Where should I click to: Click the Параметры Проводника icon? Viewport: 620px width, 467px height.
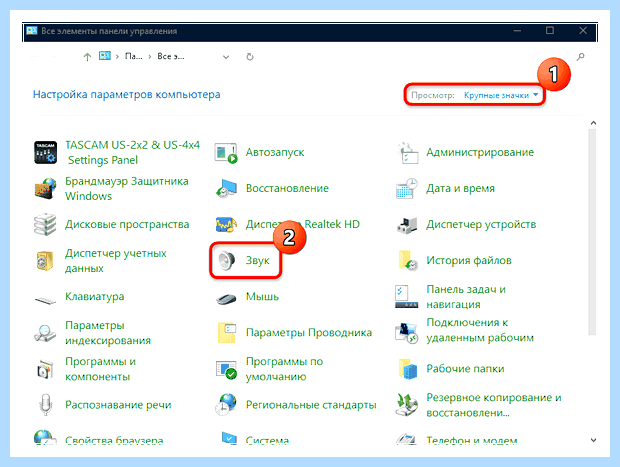(227, 333)
